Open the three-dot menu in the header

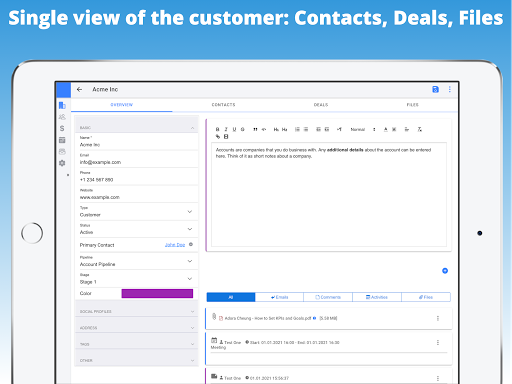click(450, 89)
